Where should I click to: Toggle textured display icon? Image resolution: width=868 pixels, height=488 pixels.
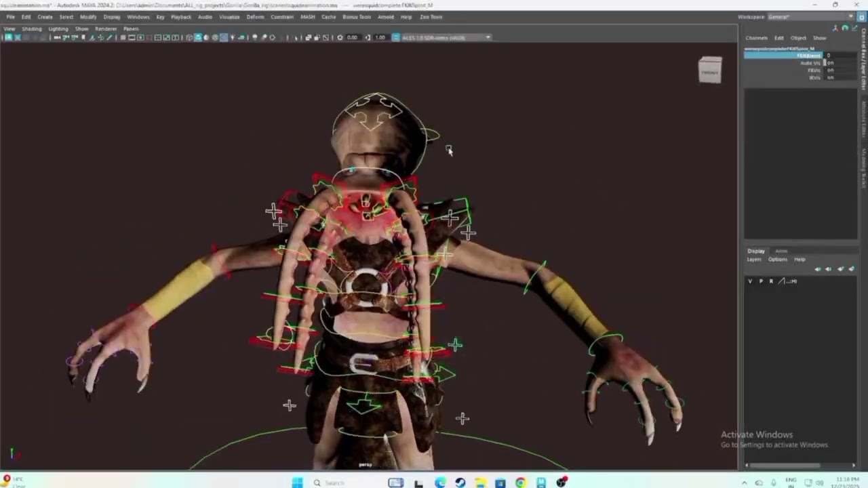[x=224, y=37]
